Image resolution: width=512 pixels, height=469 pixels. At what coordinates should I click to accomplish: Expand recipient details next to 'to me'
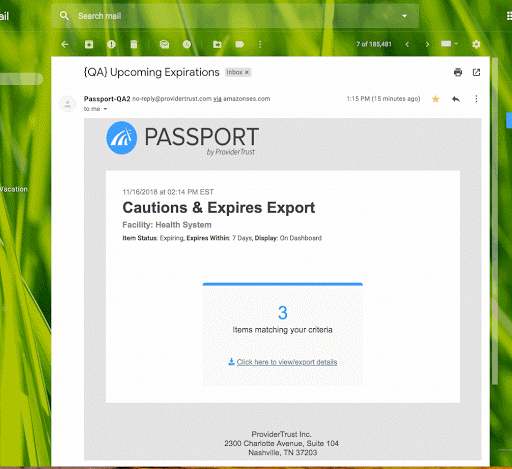click(105, 109)
